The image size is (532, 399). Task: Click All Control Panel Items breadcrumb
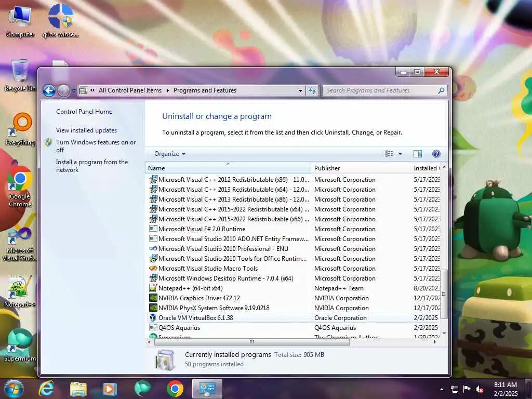click(x=130, y=90)
